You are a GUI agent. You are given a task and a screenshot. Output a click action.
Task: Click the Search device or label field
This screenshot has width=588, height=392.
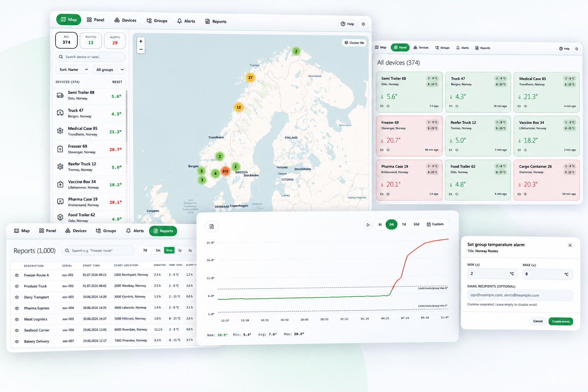click(90, 57)
